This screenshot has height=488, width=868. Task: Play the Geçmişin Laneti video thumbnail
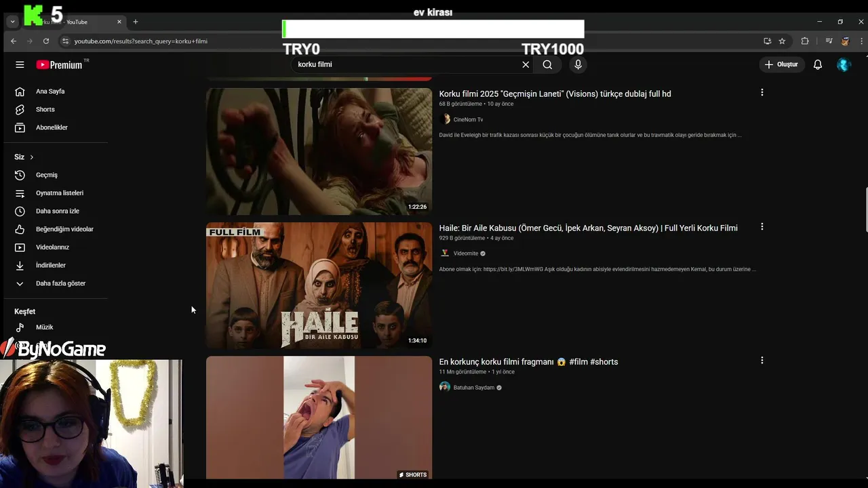tap(319, 151)
